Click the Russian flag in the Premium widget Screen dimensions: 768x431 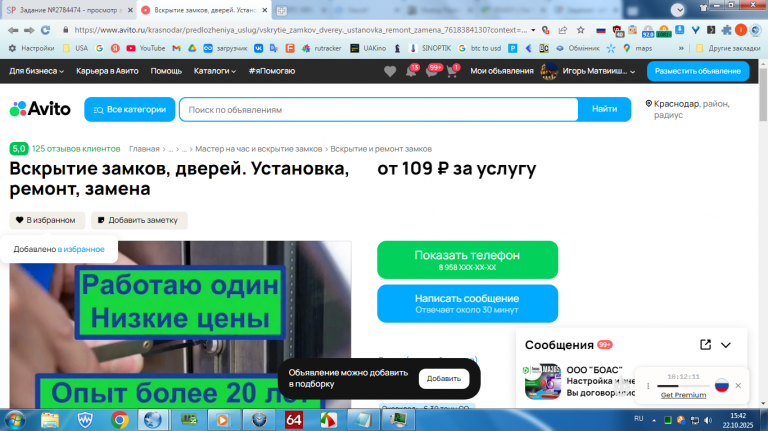pos(721,385)
